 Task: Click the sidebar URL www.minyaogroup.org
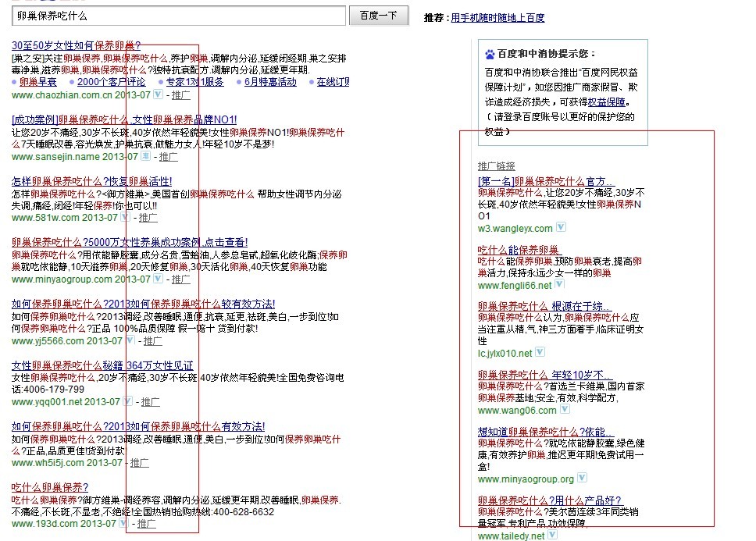tap(526, 479)
